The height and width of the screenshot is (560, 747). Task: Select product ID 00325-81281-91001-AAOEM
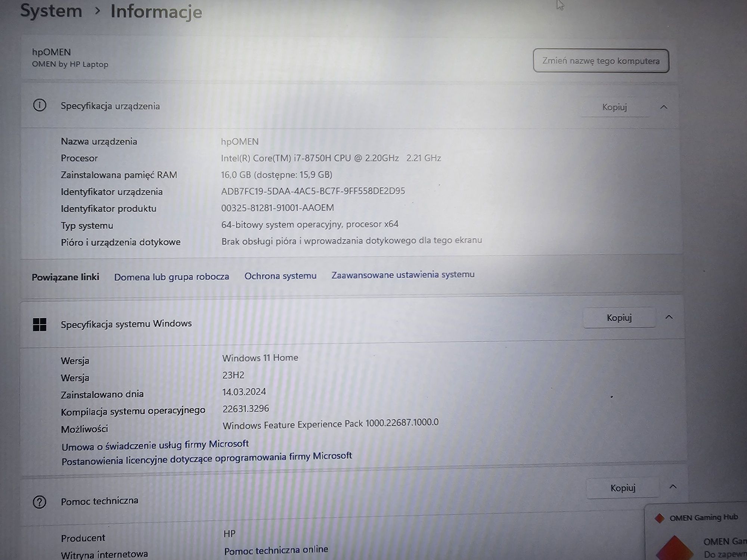[278, 208]
